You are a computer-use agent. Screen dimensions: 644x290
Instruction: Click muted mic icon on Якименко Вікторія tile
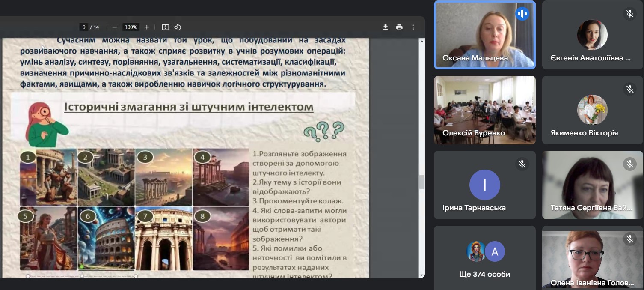[629, 89]
